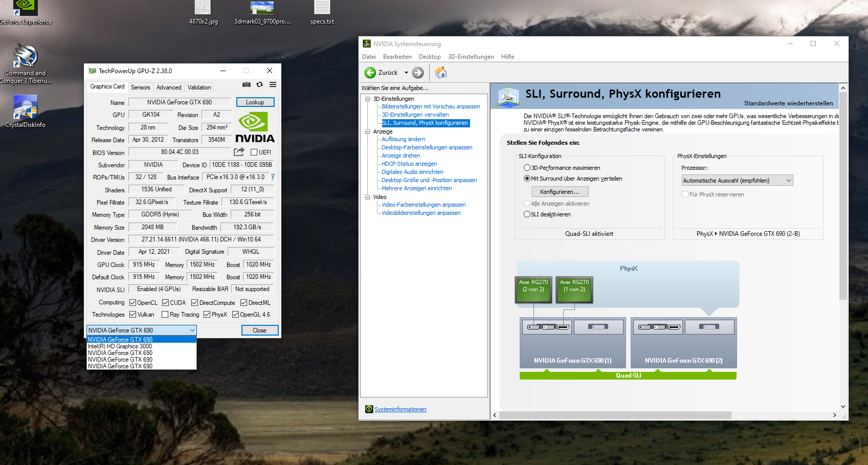
Task: Click the forward arrow in NVIDIA Systemsteuerung
Action: pyautogui.click(x=418, y=73)
